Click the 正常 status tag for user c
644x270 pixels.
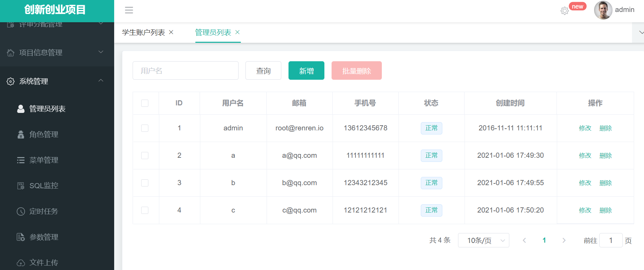(431, 210)
